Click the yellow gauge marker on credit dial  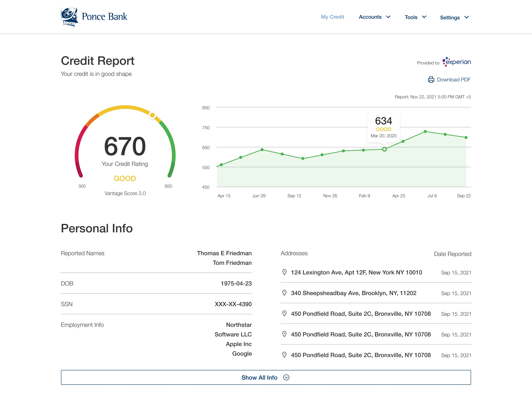pos(152,116)
